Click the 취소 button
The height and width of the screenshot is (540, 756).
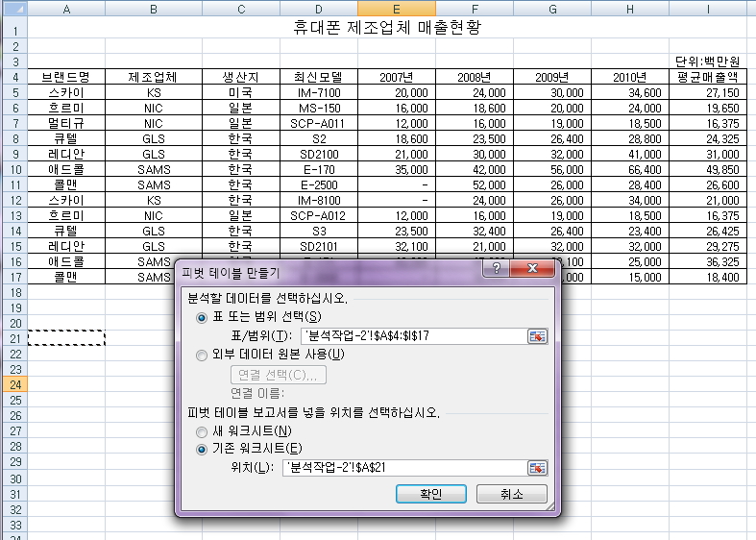[512, 494]
